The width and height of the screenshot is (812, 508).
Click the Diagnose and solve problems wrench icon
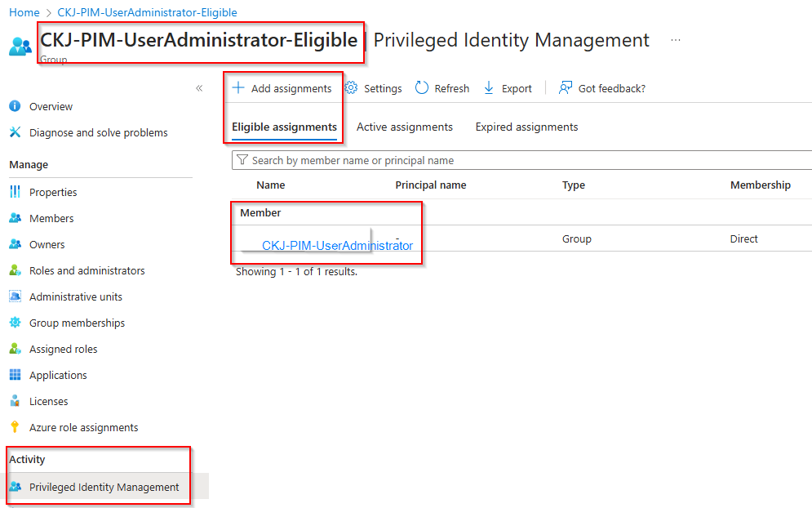point(15,132)
